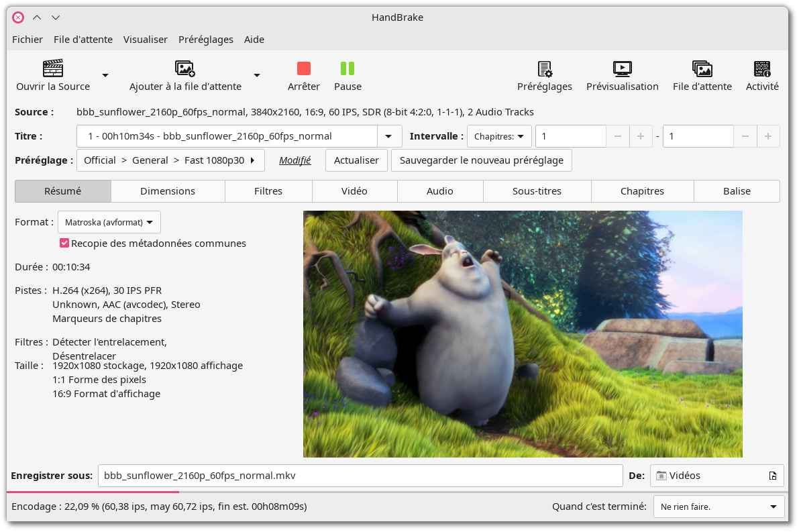Open the Préréglages menu in menu bar
Viewport: 799px width, 532px height.
[x=206, y=39]
